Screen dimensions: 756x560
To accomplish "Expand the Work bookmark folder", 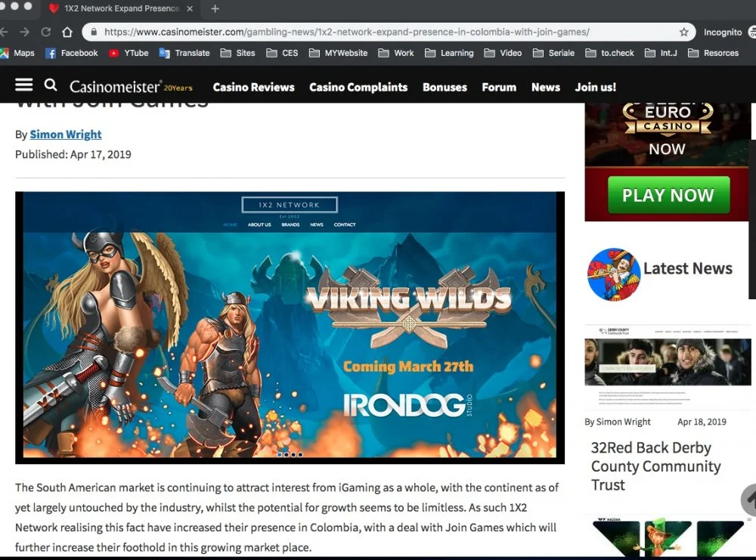I will click(396, 53).
